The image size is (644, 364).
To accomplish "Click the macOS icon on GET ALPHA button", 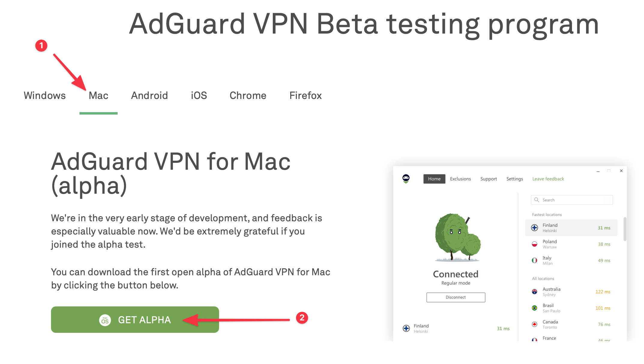I will click(105, 320).
